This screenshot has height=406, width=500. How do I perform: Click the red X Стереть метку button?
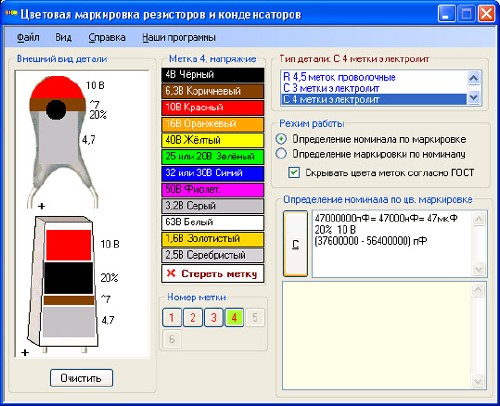pos(213,274)
